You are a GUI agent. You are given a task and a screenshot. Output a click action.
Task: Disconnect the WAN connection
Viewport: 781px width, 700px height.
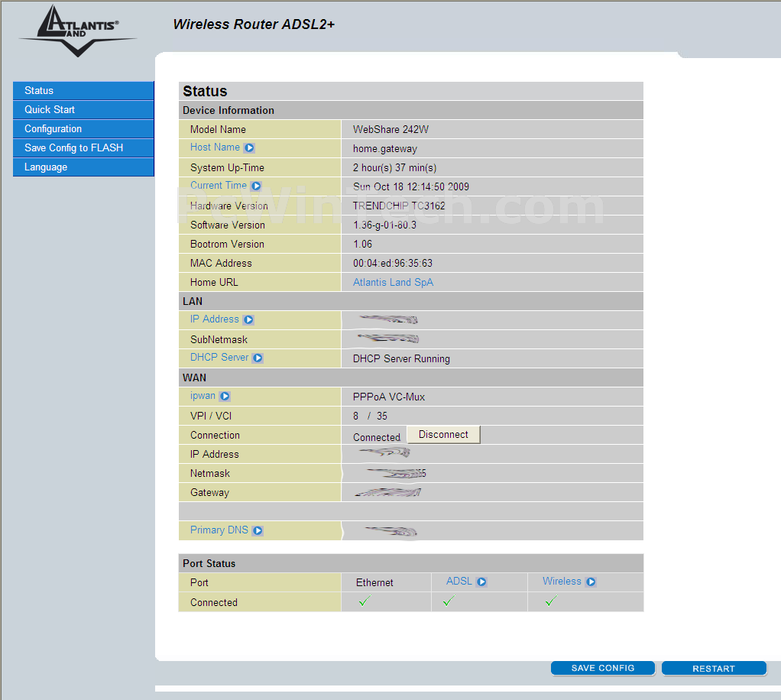(x=443, y=435)
